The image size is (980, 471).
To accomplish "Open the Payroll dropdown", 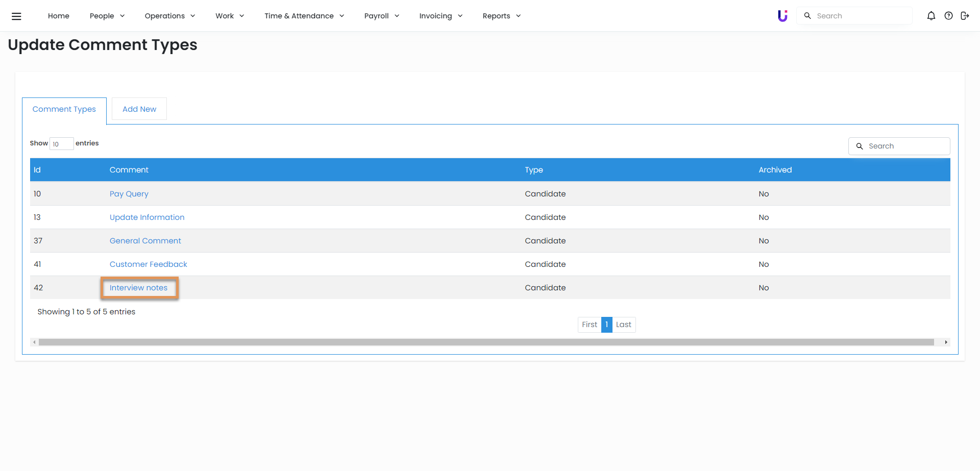I will point(381,16).
